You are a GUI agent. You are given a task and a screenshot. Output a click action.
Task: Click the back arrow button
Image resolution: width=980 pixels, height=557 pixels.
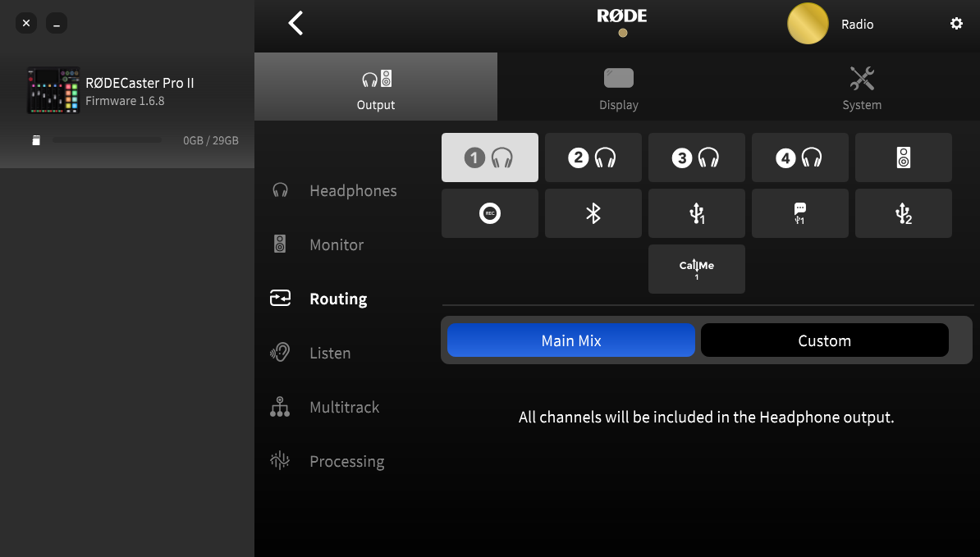pyautogui.click(x=296, y=23)
